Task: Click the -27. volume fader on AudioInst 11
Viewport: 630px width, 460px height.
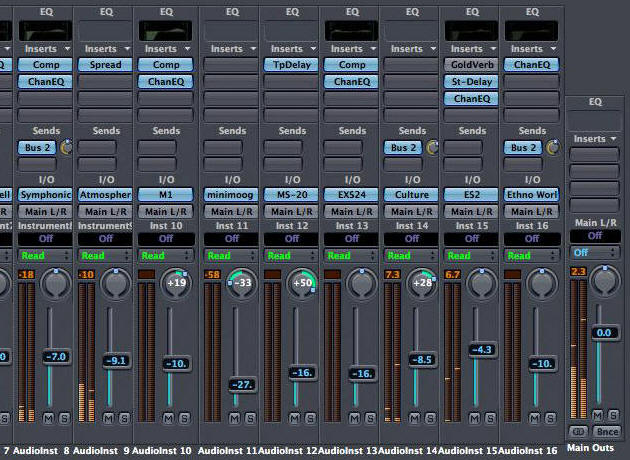Action: 242,385
